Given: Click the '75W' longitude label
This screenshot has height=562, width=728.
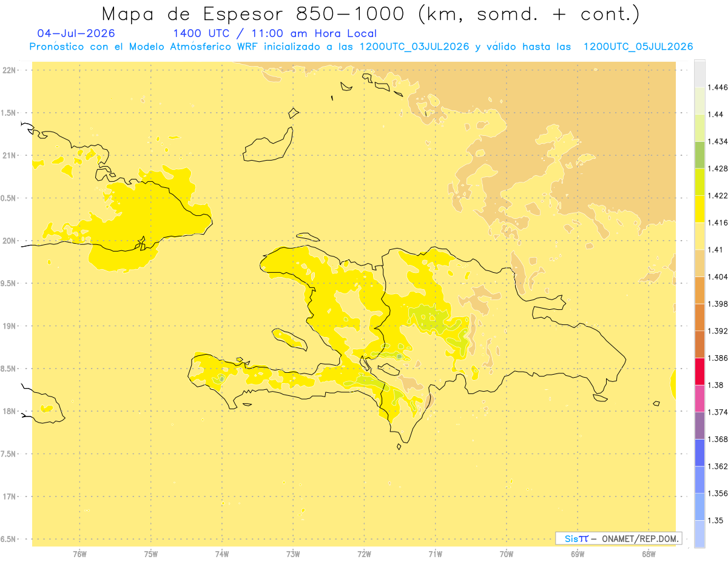Looking at the screenshot, I should (x=151, y=554).
